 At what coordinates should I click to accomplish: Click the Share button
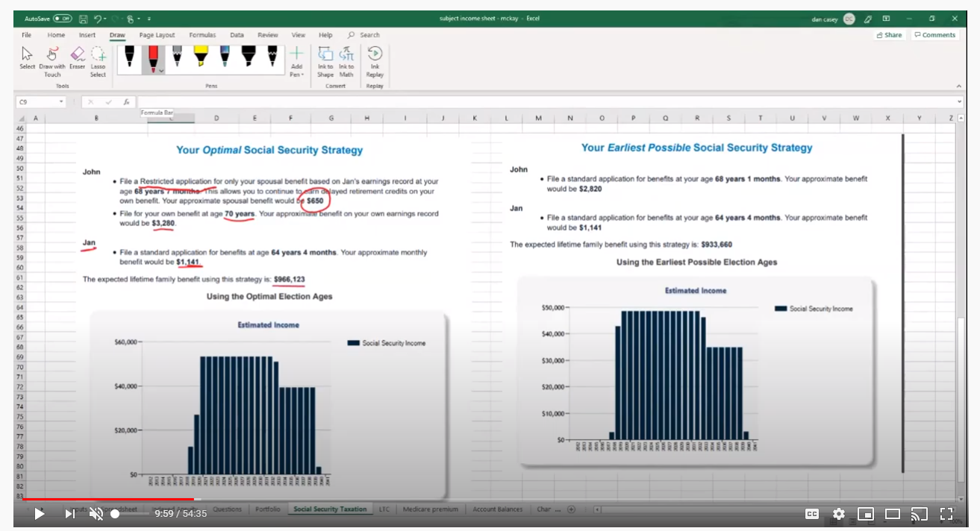coord(888,35)
